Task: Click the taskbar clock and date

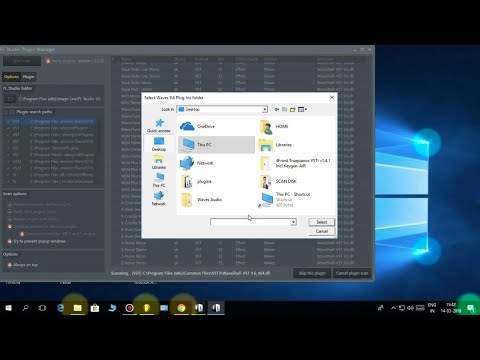Action: click(451, 308)
